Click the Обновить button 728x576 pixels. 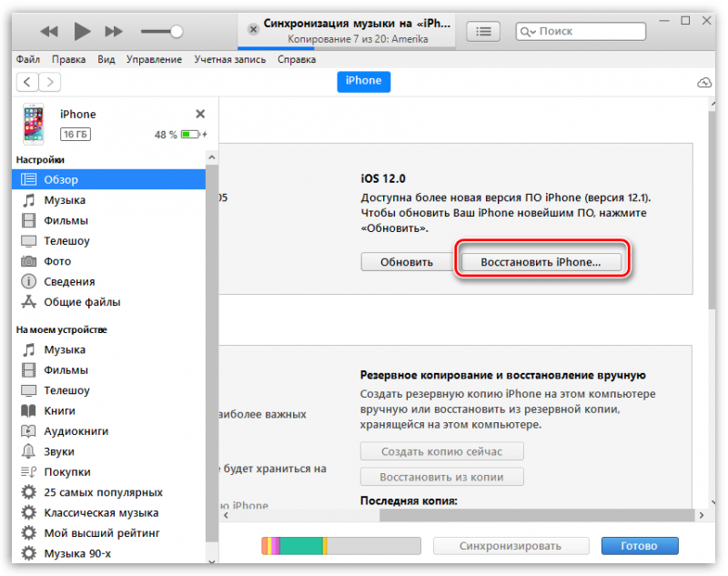pos(407,262)
